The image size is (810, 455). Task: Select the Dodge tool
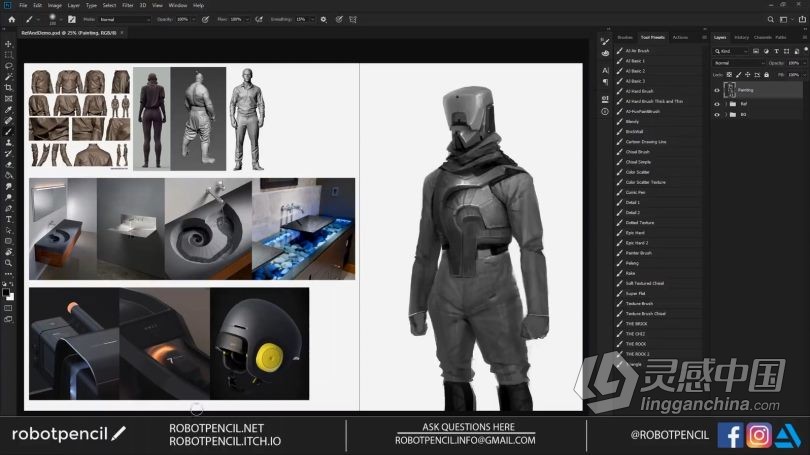pos(8,197)
